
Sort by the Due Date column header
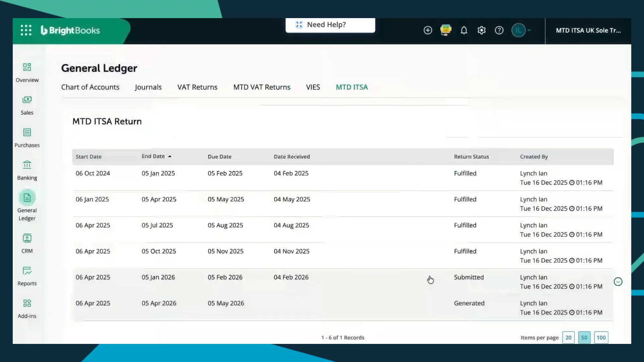click(x=220, y=157)
